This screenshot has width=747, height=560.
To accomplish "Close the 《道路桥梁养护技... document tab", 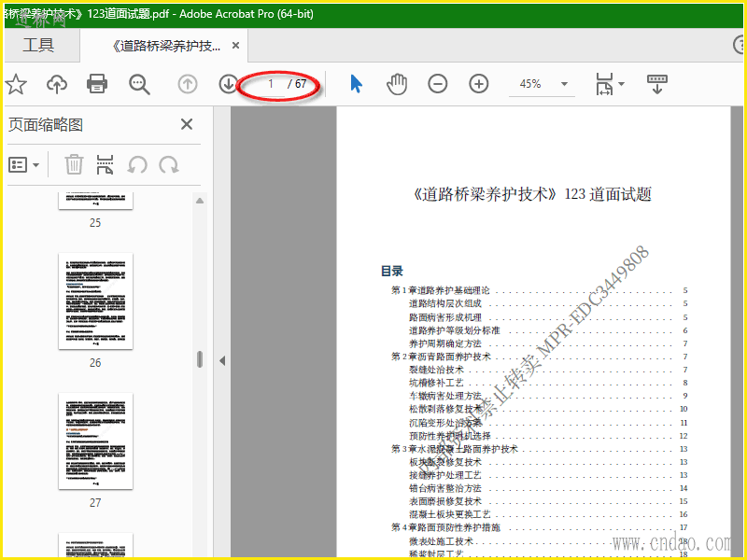I will (235, 46).
